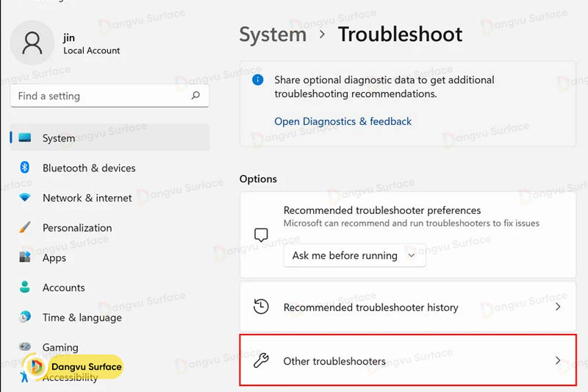588x392 pixels.
Task: Open Network & internet settings
Action: click(x=110, y=198)
